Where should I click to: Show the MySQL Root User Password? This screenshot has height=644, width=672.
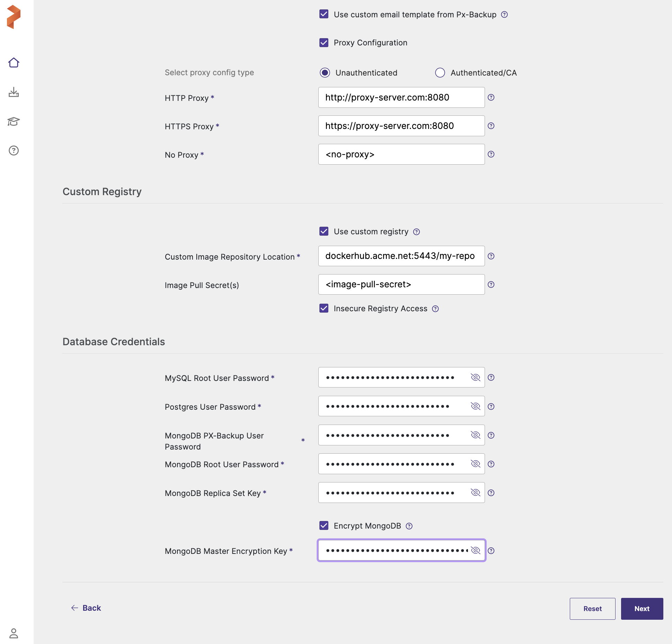pos(475,377)
